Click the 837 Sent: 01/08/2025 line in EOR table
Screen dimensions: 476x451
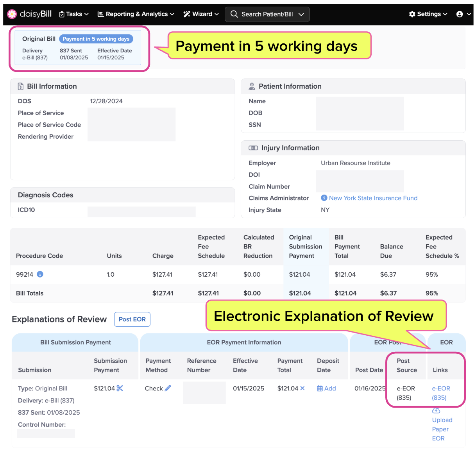coord(49,412)
